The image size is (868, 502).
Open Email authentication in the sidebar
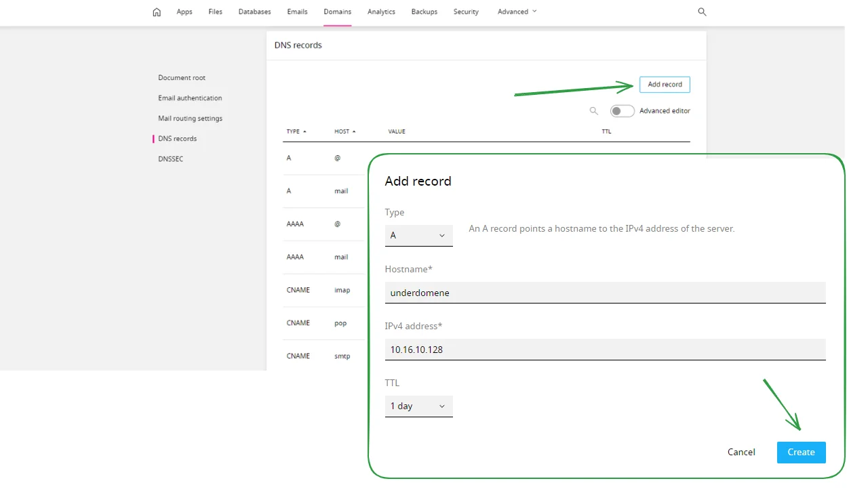click(x=190, y=98)
